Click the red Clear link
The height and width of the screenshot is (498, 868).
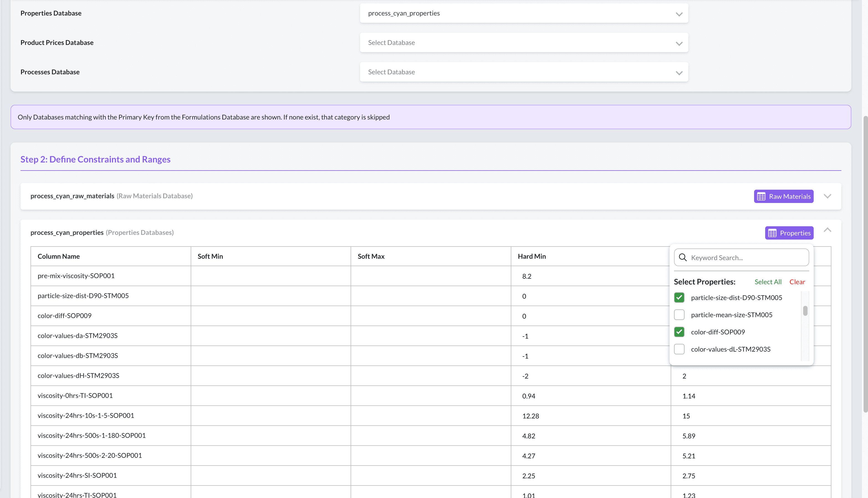(x=797, y=282)
